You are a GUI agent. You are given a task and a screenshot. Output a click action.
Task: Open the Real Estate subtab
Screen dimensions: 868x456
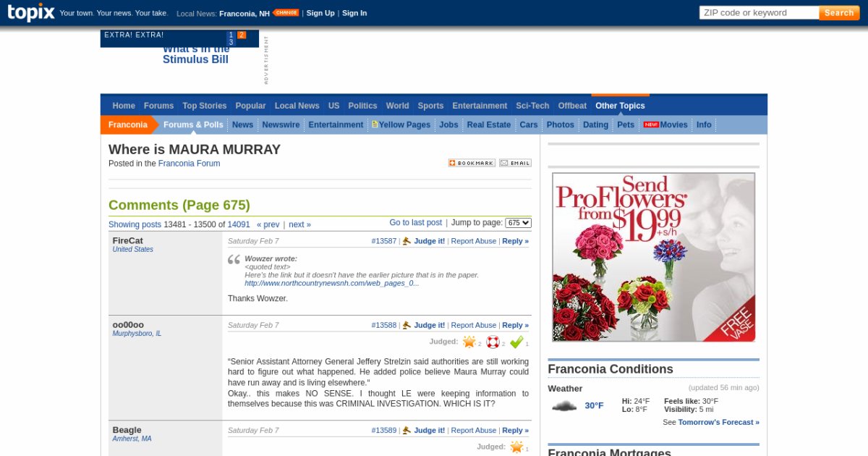pyautogui.click(x=489, y=124)
